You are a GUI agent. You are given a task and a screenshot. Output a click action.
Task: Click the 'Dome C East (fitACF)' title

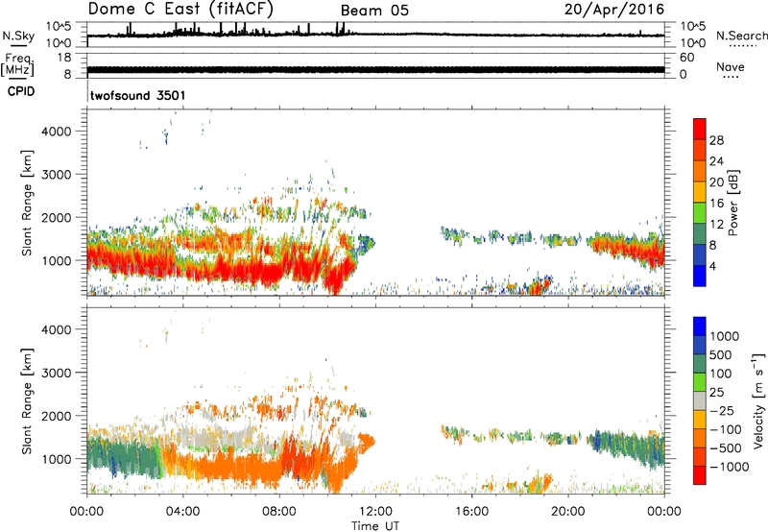(x=180, y=10)
